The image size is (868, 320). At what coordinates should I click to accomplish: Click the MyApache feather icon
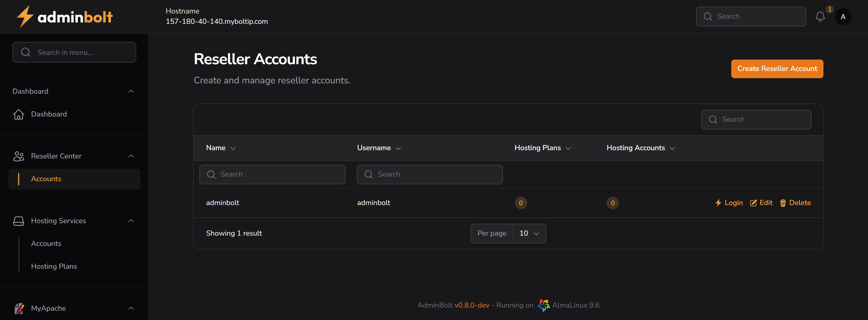[19, 308]
